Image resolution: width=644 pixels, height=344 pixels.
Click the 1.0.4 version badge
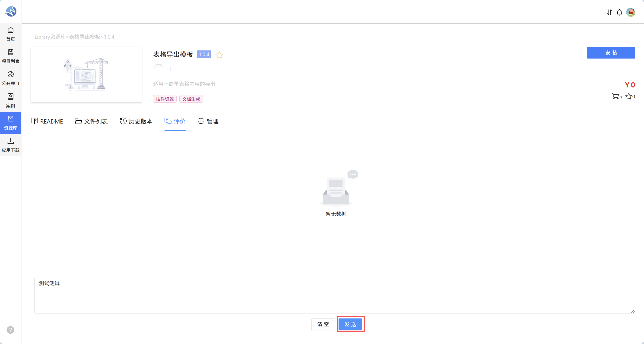click(204, 54)
